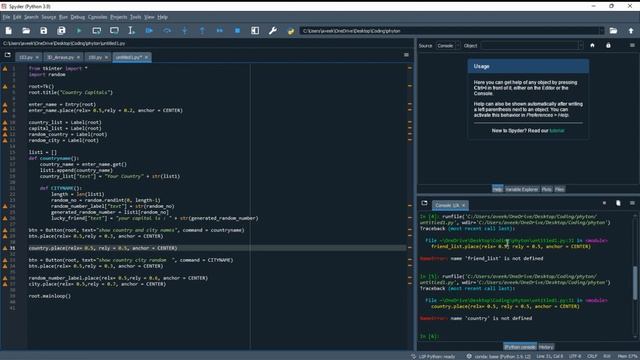Go to Help pane home page
Screen dimensions: 640x360
[x=592, y=45]
